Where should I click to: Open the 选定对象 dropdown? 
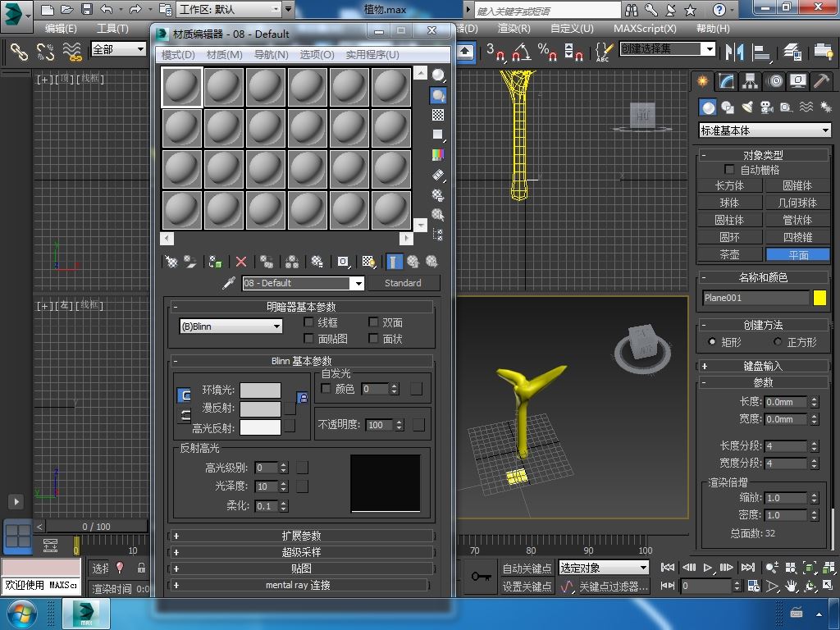point(603,568)
